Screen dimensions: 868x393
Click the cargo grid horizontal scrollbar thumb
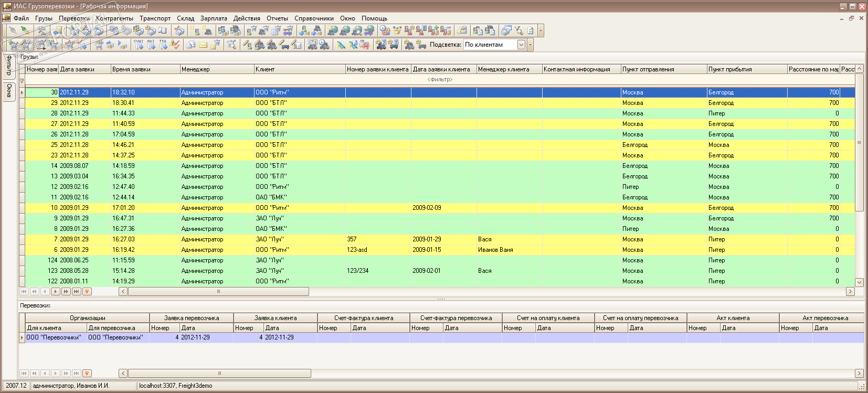(x=218, y=292)
